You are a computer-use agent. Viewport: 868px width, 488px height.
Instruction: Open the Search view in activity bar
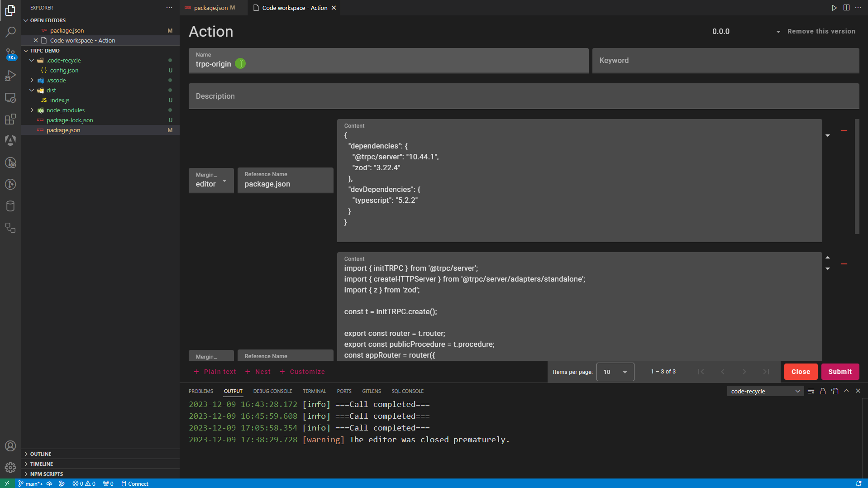pos(10,32)
